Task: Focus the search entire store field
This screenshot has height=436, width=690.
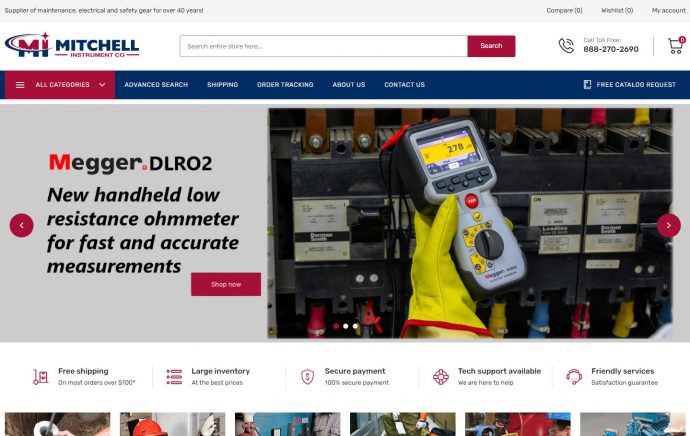Action: click(x=323, y=46)
